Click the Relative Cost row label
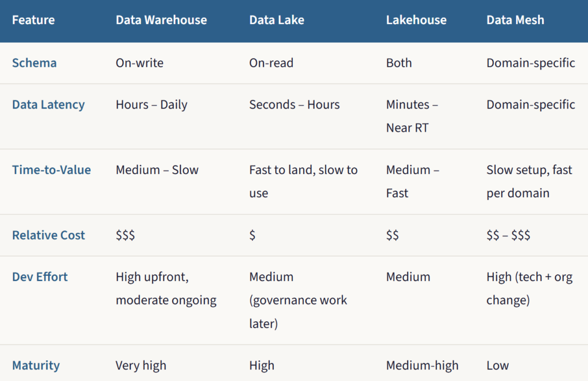 point(49,235)
